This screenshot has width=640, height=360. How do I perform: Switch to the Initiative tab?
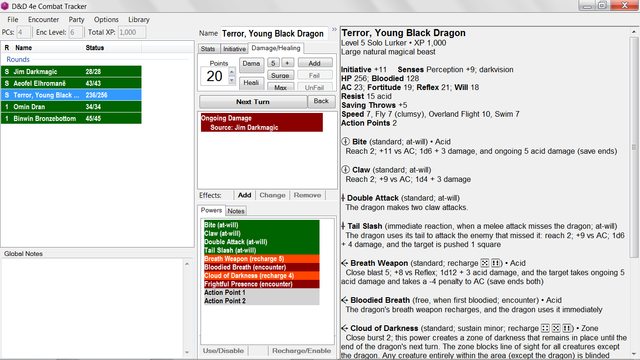pyautogui.click(x=234, y=49)
